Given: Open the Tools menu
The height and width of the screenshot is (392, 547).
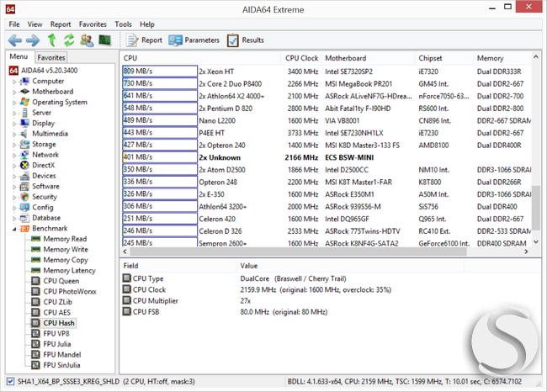Looking at the screenshot, I should pyautogui.click(x=123, y=24).
